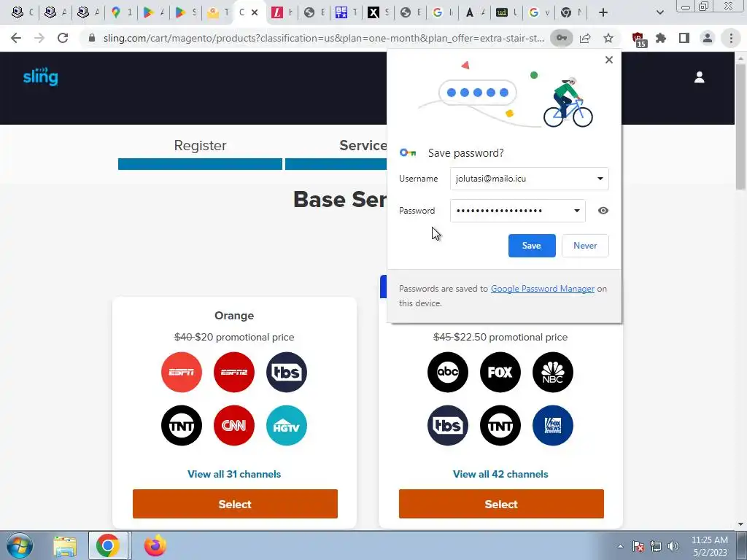Click the page vertical scrollbar thumb
The height and width of the screenshot is (560, 747).
(x=740, y=126)
